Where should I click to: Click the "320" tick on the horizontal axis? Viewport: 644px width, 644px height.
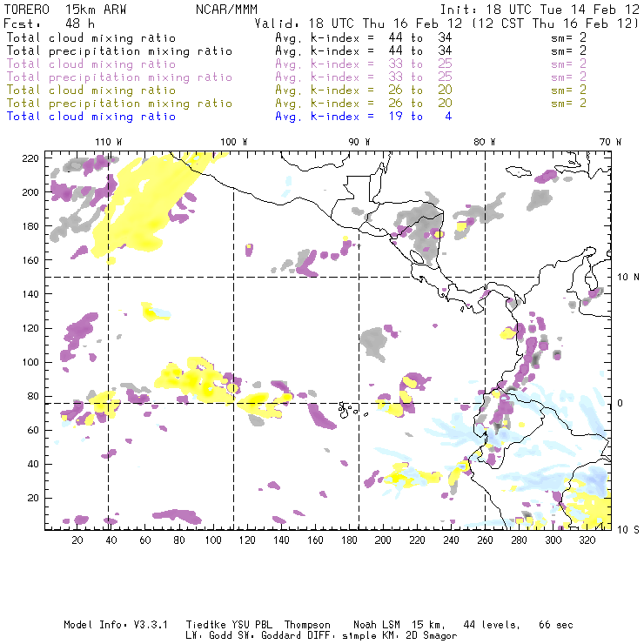tap(587, 540)
